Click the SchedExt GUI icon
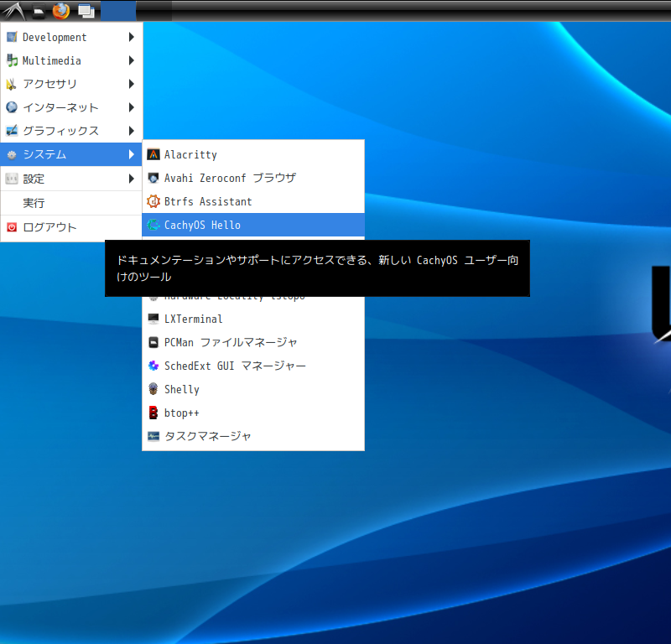The image size is (671, 644). pyautogui.click(x=153, y=366)
